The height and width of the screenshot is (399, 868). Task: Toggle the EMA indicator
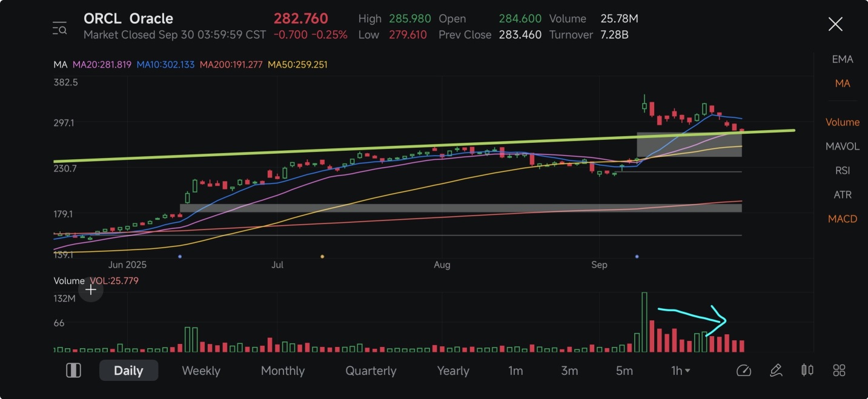842,59
